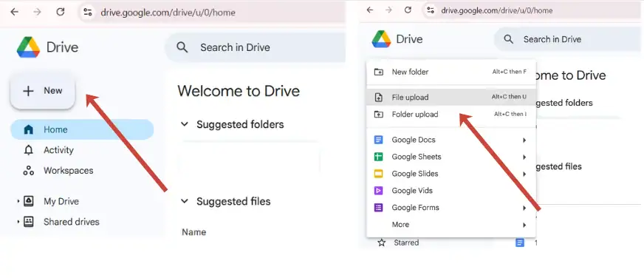Choose New folder from the menu
The image size is (644, 278).
(x=451, y=72)
